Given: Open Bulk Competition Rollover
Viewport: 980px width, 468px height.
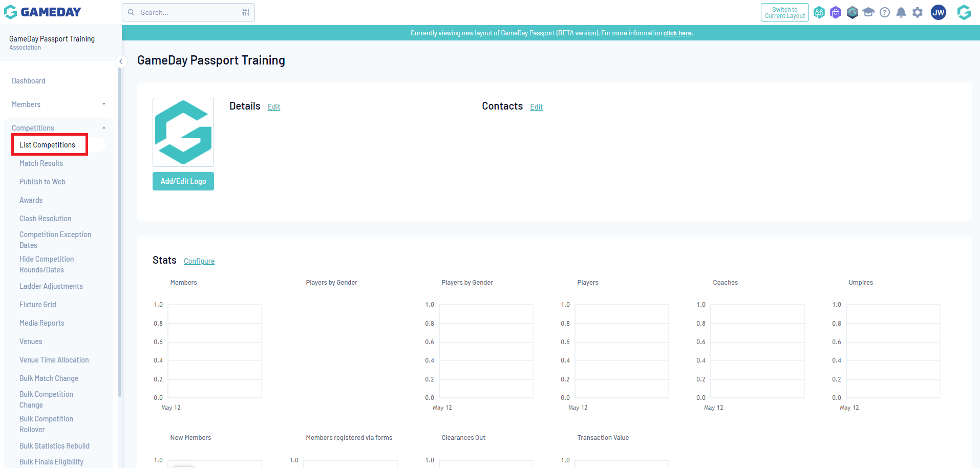Looking at the screenshot, I should click(x=47, y=424).
